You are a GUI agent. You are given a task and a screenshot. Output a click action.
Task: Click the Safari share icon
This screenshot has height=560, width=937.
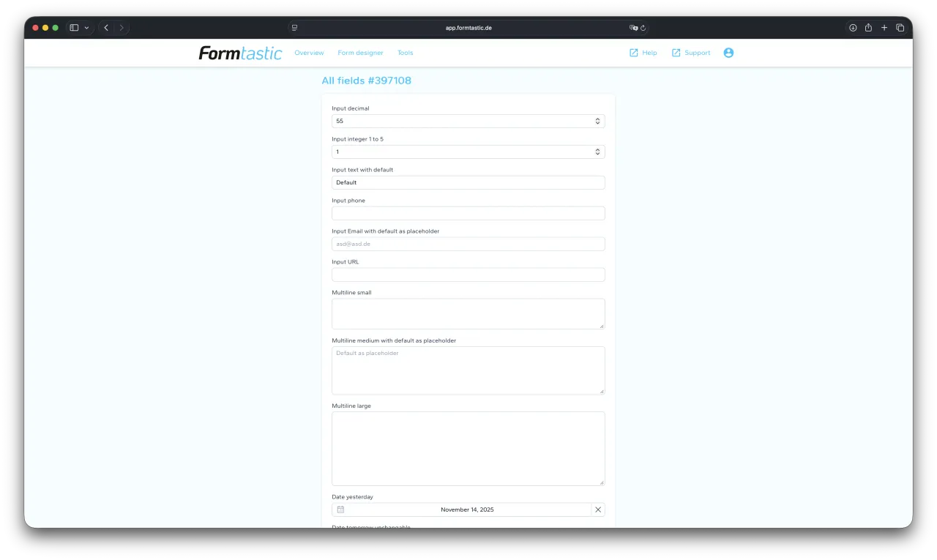pos(868,28)
